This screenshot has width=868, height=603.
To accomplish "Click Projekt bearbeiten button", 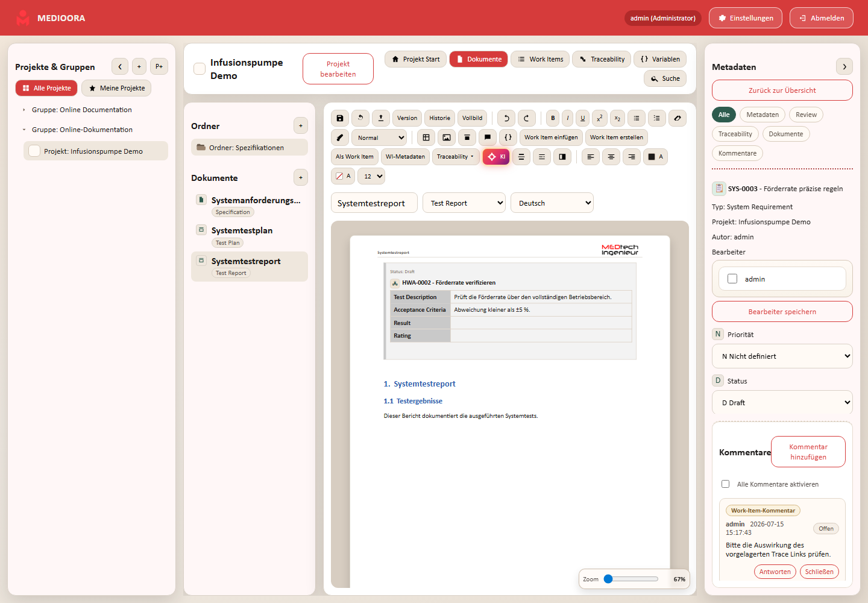I will pos(338,69).
